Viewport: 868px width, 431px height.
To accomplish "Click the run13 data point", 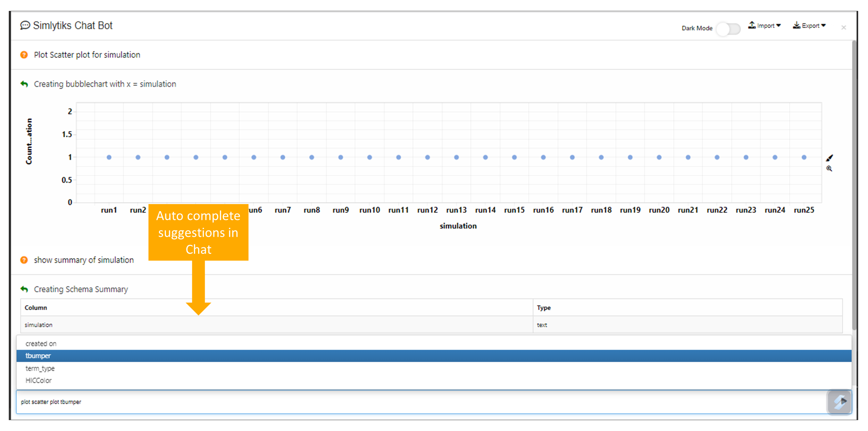I will 456,157.
